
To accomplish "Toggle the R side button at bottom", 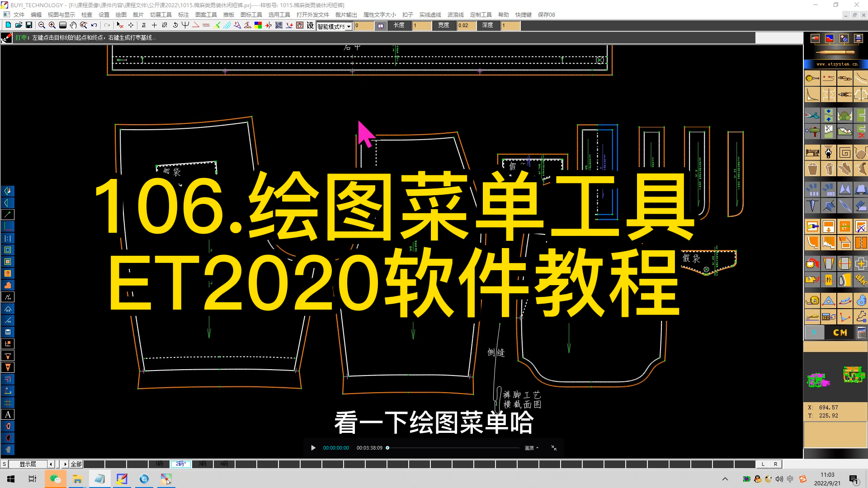I will (x=775, y=464).
